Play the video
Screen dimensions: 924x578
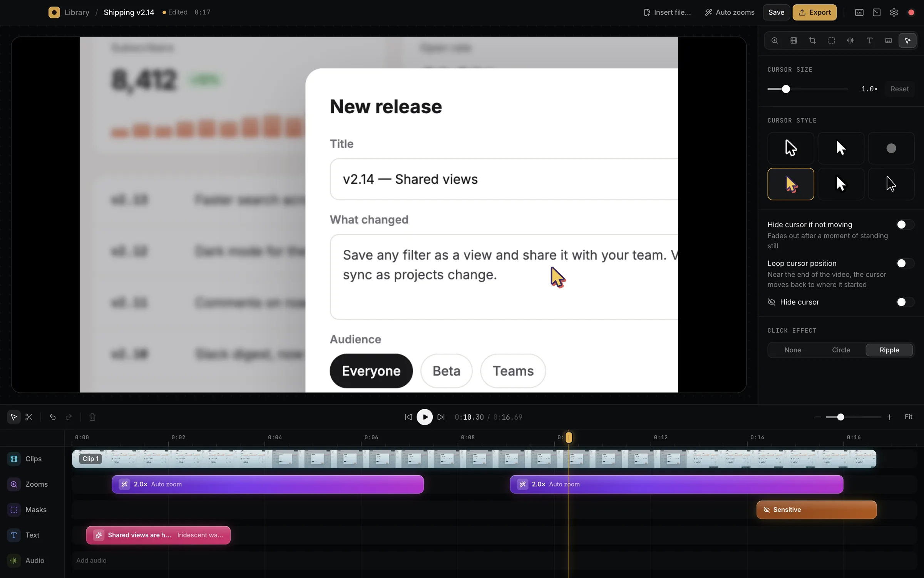click(425, 417)
